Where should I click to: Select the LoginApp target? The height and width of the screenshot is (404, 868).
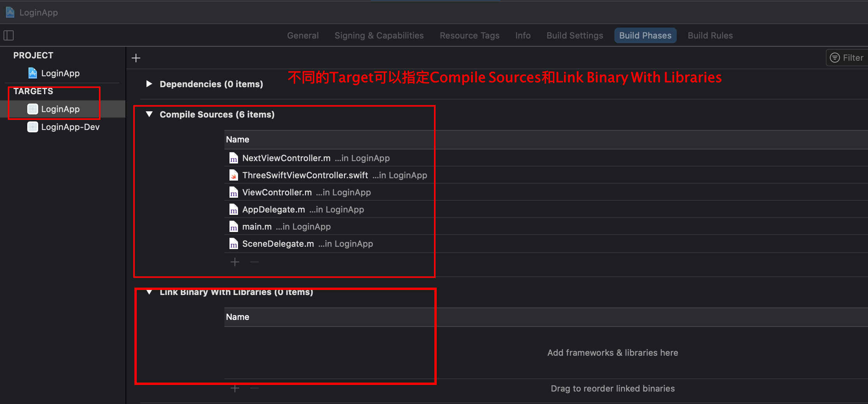[63, 109]
